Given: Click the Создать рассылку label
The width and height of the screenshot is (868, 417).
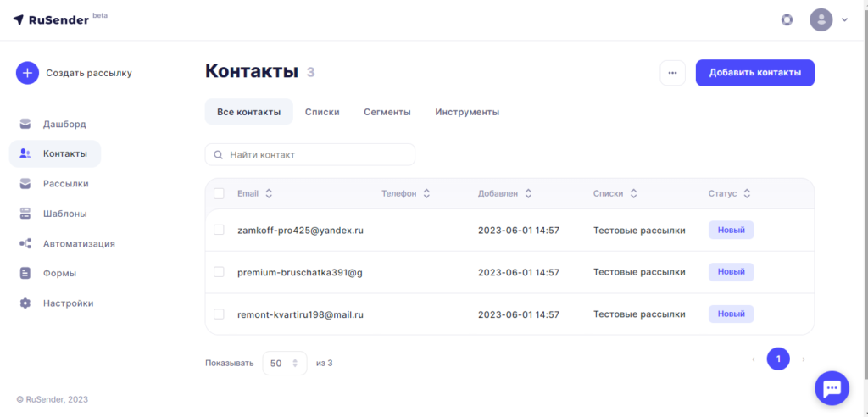Looking at the screenshot, I should [x=89, y=73].
